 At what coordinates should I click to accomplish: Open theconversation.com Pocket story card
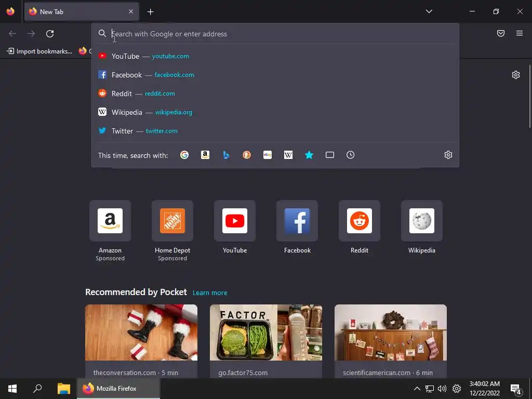141,341
